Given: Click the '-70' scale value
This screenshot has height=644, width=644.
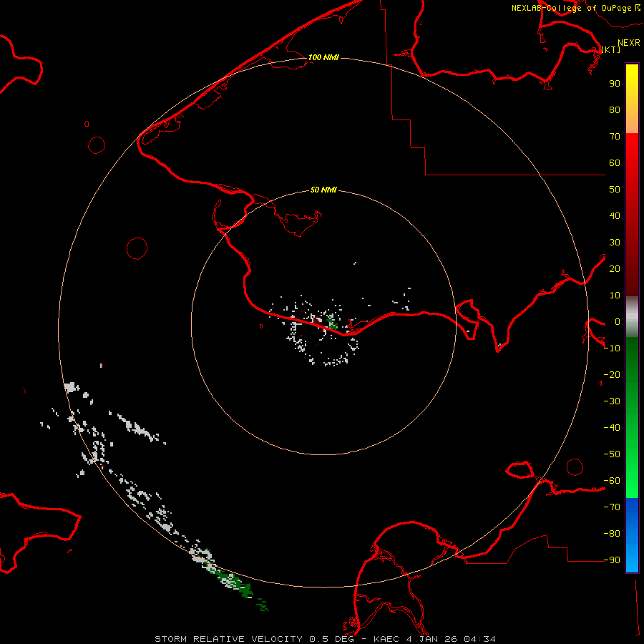Looking at the screenshot, I should [612, 507].
